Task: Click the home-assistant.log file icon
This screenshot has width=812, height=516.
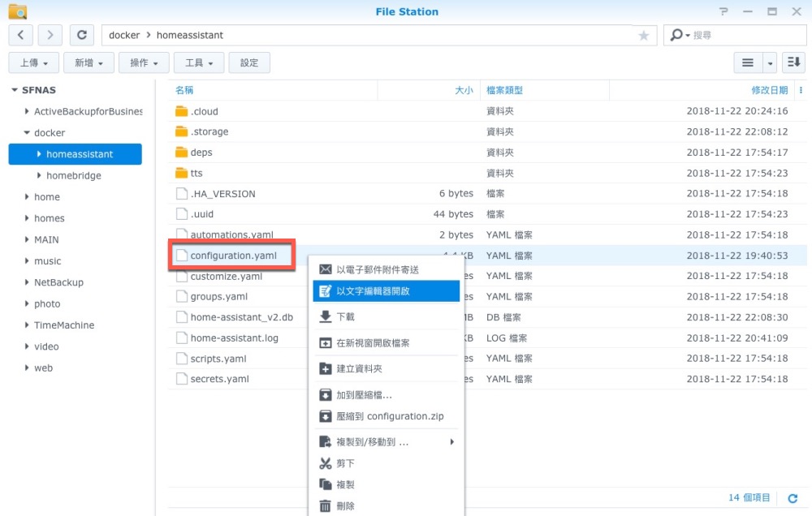Action: (182, 338)
